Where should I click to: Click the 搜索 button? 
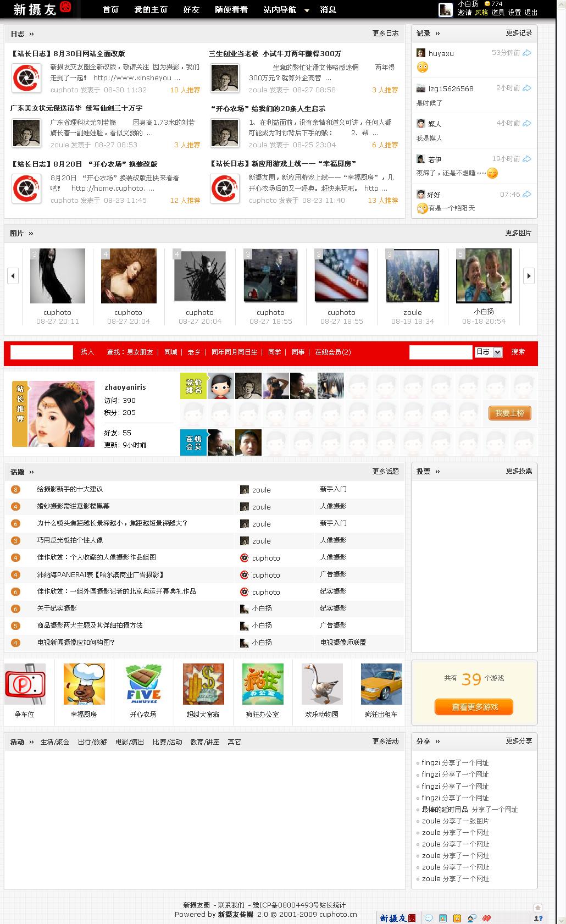(x=518, y=352)
